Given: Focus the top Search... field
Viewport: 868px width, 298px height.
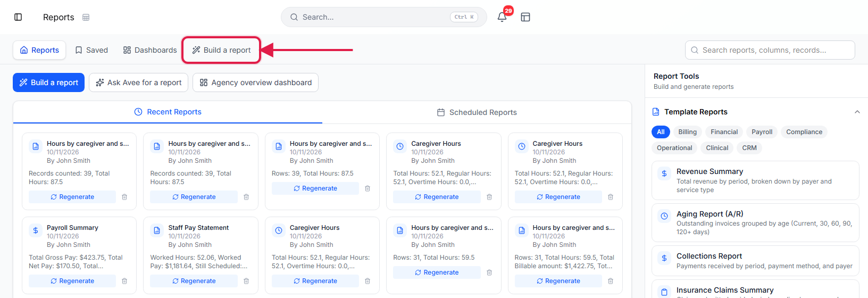Looking at the screenshot, I should (x=383, y=17).
